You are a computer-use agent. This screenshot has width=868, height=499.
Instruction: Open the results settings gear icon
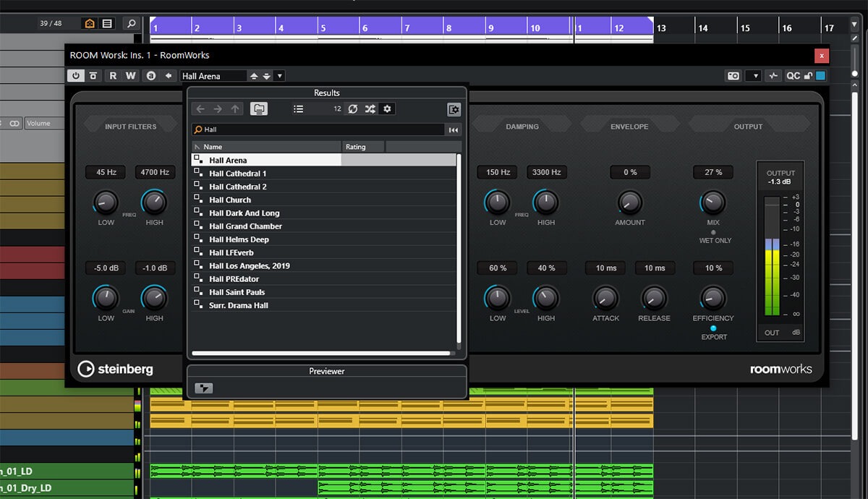[387, 109]
